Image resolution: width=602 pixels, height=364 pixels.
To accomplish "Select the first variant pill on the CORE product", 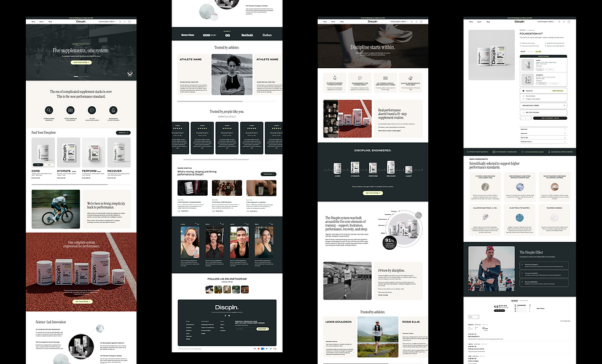I will pyautogui.click(x=39, y=165).
